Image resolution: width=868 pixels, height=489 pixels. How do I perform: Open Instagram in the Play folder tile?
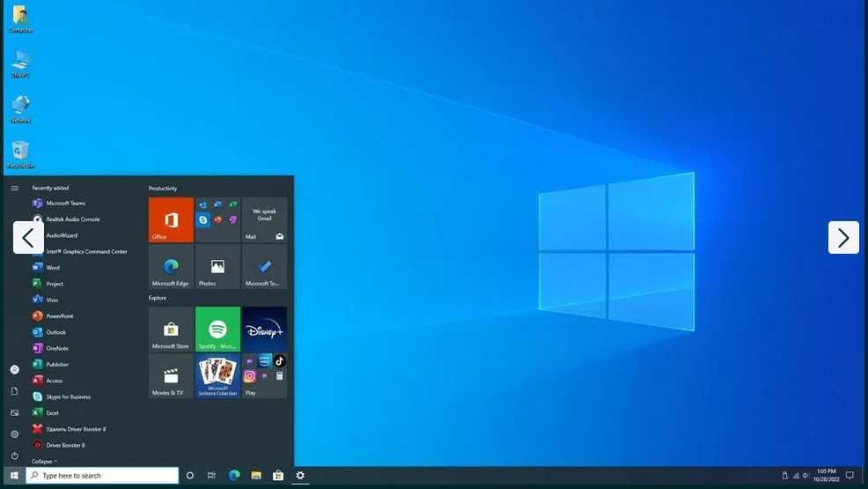(250, 376)
